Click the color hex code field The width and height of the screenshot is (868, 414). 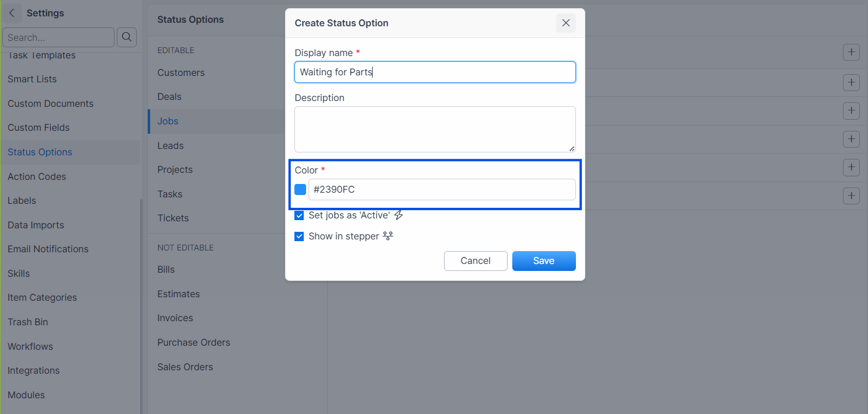click(442, 190)
